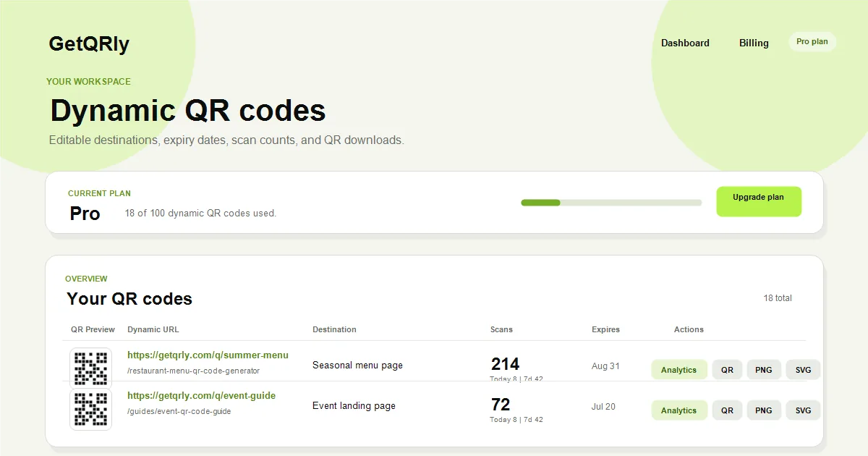
Task: Click the Destination column header
Action: [334, 329]
